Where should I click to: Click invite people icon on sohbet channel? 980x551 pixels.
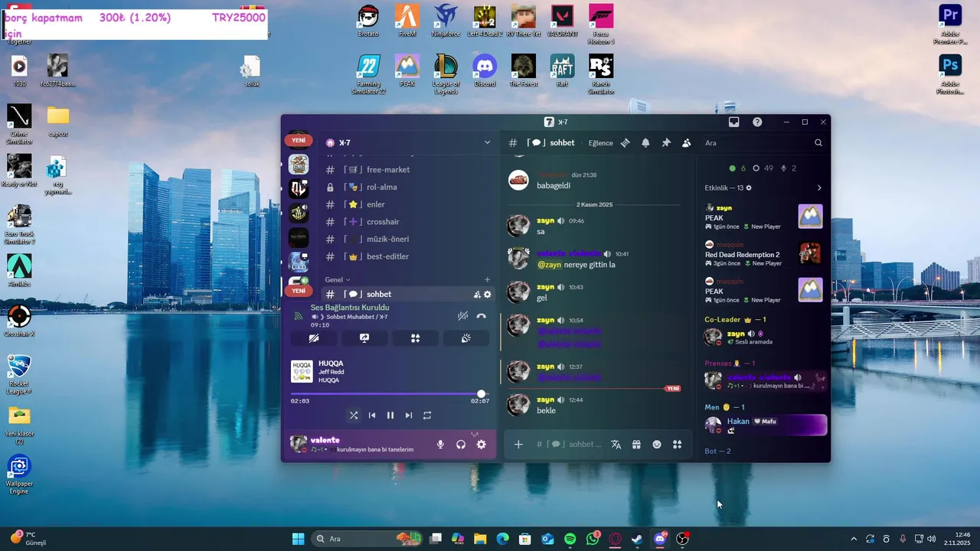coord(477,295)
